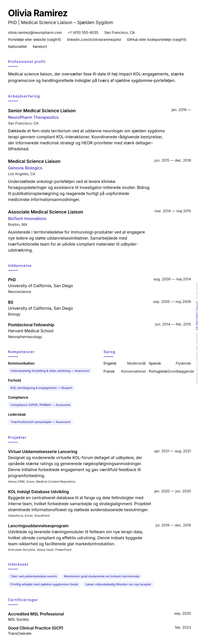Select the Frivillig arbejde med sjældne sygdomme-fonde tag
The width and height of the screenshot is (199, 644).
click(x=44, y=584)
